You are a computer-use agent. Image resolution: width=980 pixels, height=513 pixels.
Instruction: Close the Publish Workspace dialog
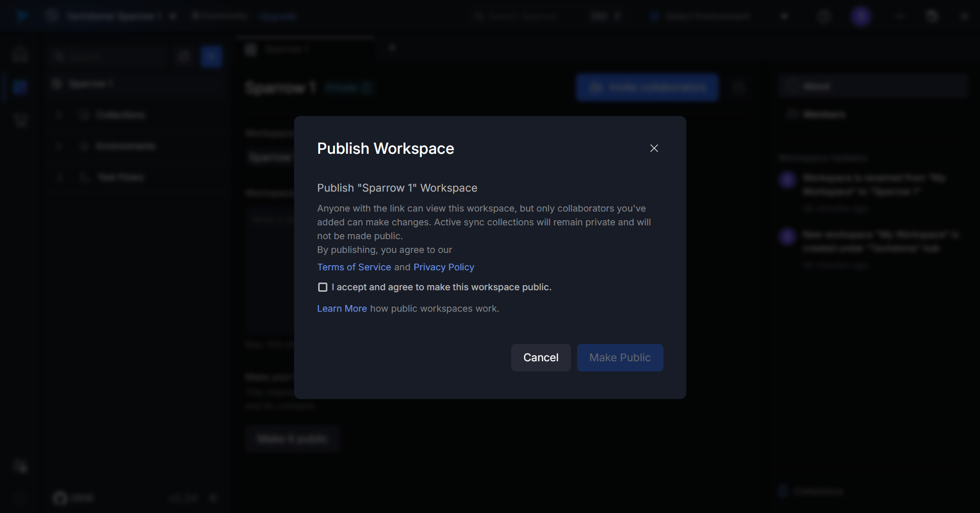[x=654, y=148]
